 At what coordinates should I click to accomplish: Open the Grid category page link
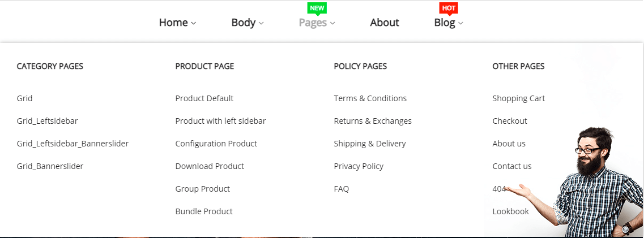(x=25, y=98)
